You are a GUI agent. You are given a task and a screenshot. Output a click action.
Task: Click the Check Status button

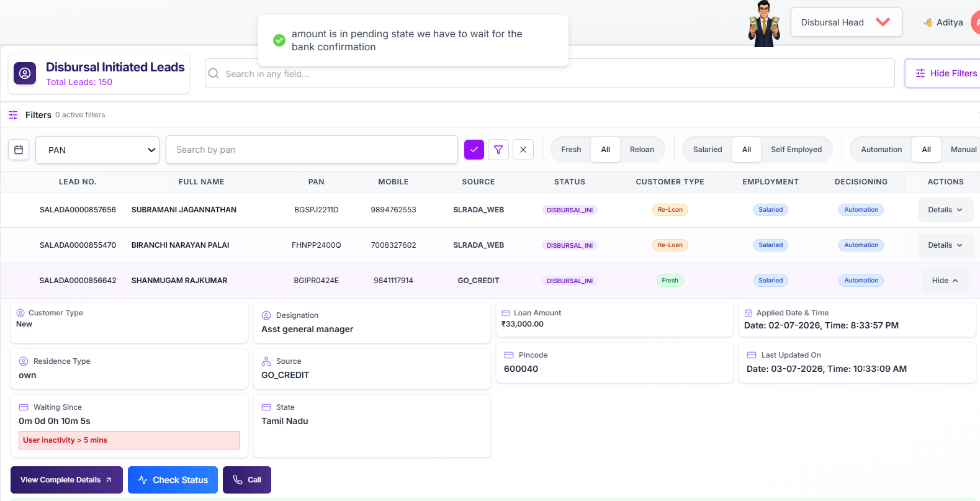coord(173,480)
